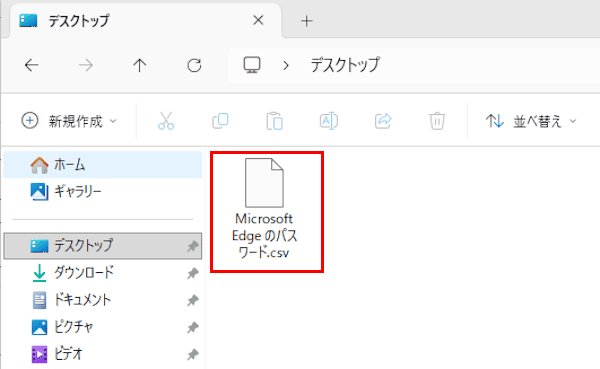The height and width of the screenshot is (369, 600).
Task: Click the Share icon in toolbar
Action: click(383, 121)
